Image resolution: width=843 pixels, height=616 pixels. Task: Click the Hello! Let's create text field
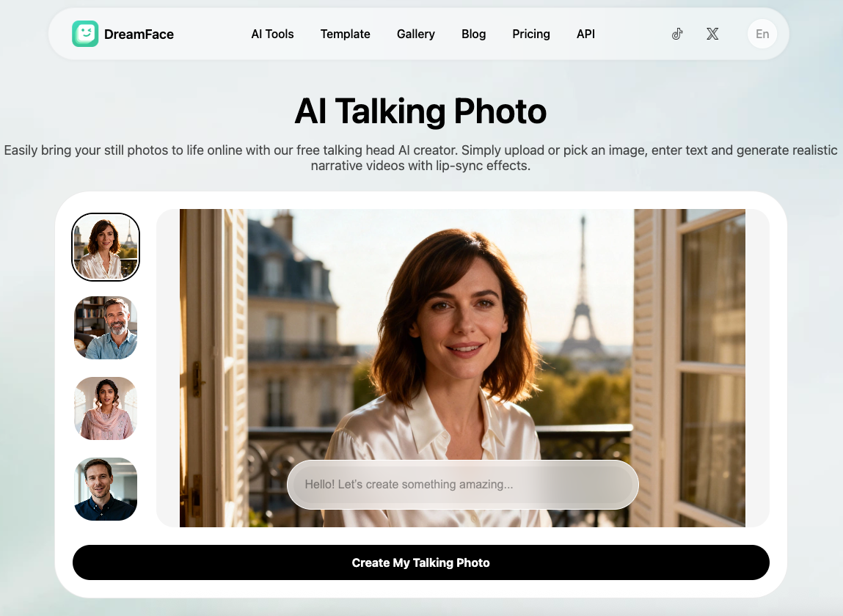pyautogui.click(x=463, y=484)
